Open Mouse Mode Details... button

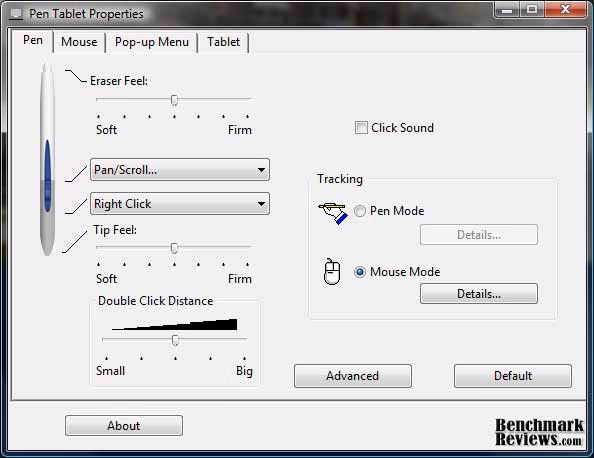click(x=479, y=294)
